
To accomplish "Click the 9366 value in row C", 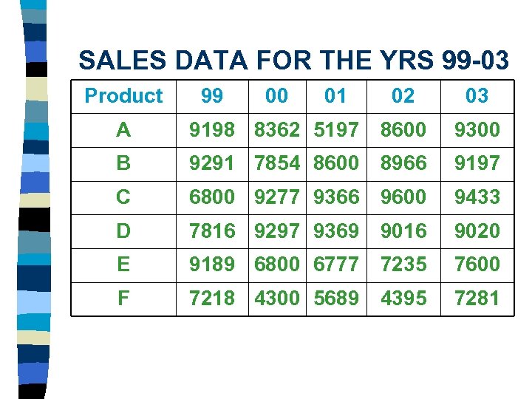I will click(336, 197).
